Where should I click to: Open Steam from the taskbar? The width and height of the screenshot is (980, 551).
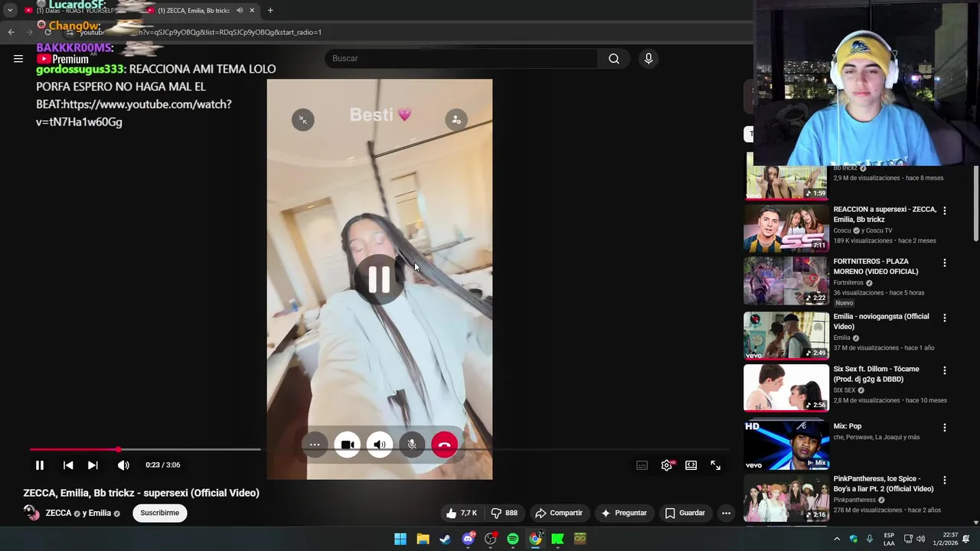click(x=445, y=539)
